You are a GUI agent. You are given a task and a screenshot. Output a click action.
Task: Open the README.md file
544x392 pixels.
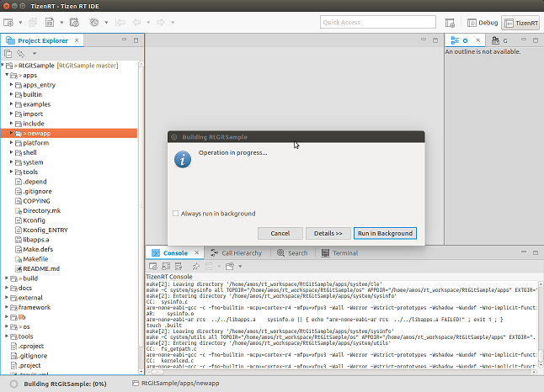41,268
